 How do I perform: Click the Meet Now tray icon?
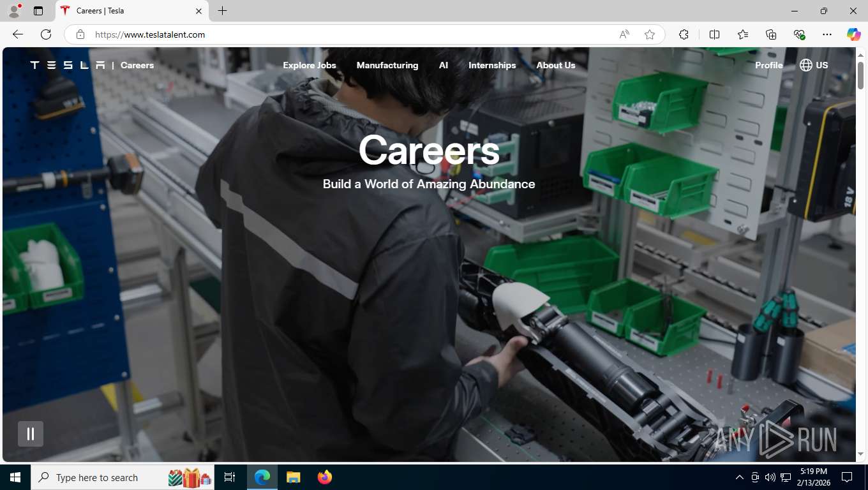(755, 477)
